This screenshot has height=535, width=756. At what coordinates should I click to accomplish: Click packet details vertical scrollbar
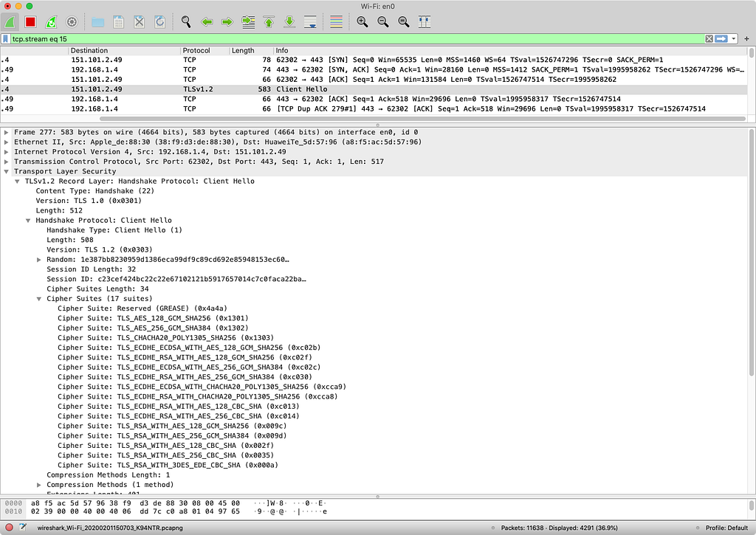(x=752, y=252)
